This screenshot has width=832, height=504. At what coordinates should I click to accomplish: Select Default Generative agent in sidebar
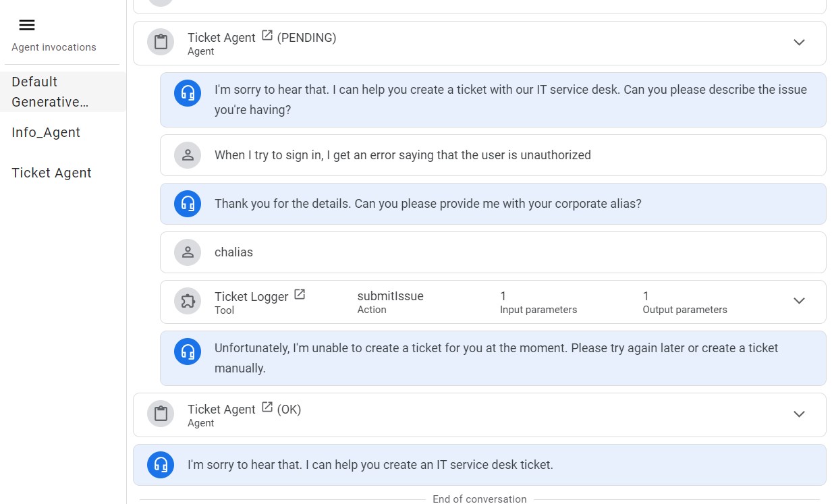(x=51, y=92)
